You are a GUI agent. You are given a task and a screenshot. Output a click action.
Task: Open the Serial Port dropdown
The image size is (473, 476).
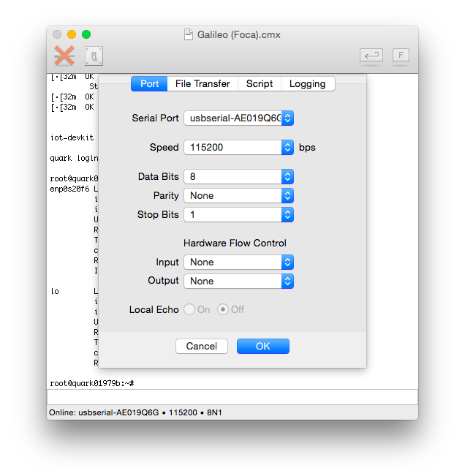tap(238, 118)
